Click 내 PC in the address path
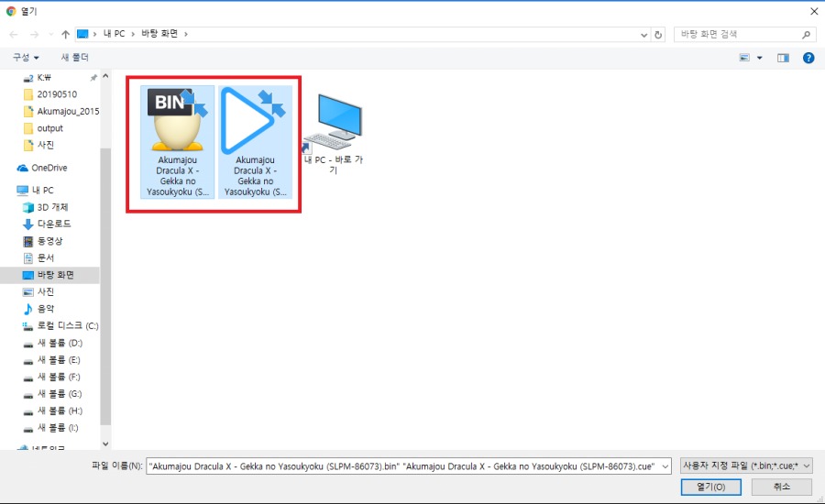 point(115,34)
